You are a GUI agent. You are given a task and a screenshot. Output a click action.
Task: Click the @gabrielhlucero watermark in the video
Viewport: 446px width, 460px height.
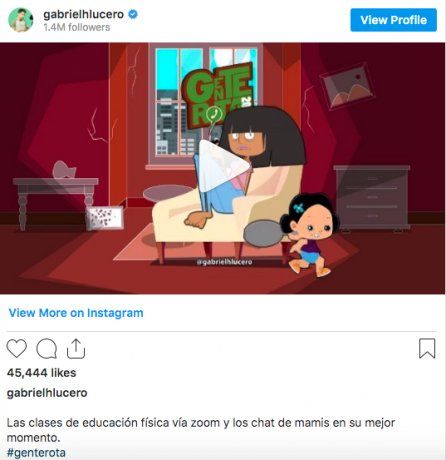click(224, 262)
